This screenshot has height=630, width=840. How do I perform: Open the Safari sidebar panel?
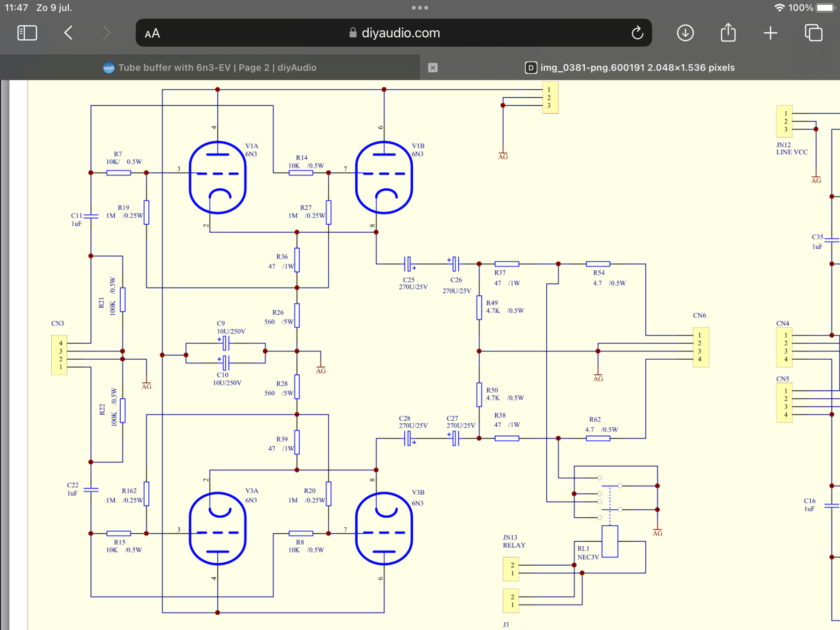27,33
